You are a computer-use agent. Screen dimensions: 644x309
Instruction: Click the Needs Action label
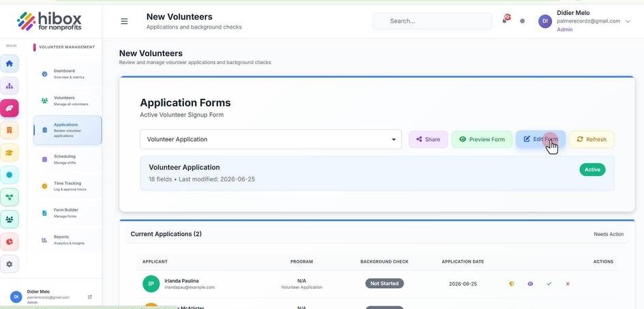point(609,234)
